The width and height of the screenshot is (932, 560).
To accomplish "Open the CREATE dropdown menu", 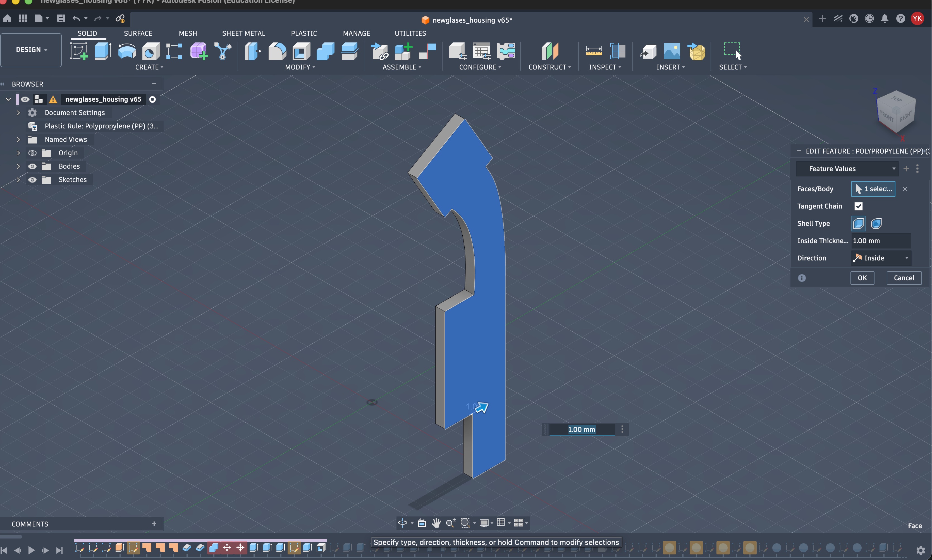I will tap(149, 67).
